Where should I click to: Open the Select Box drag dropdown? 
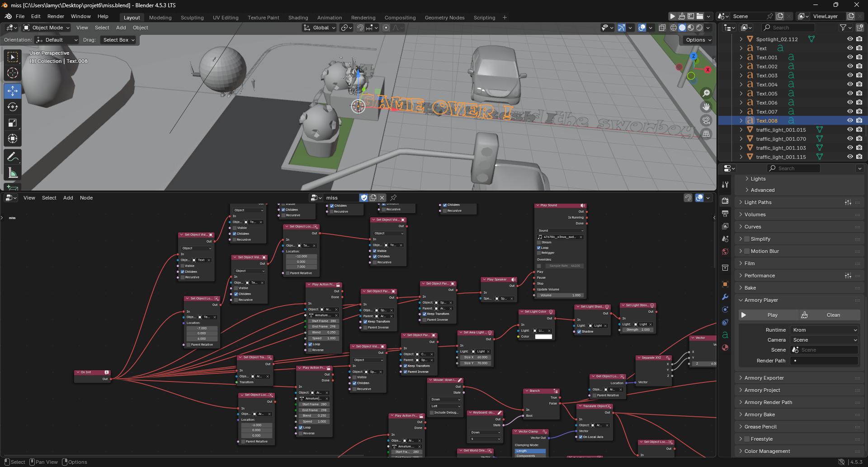118,40
